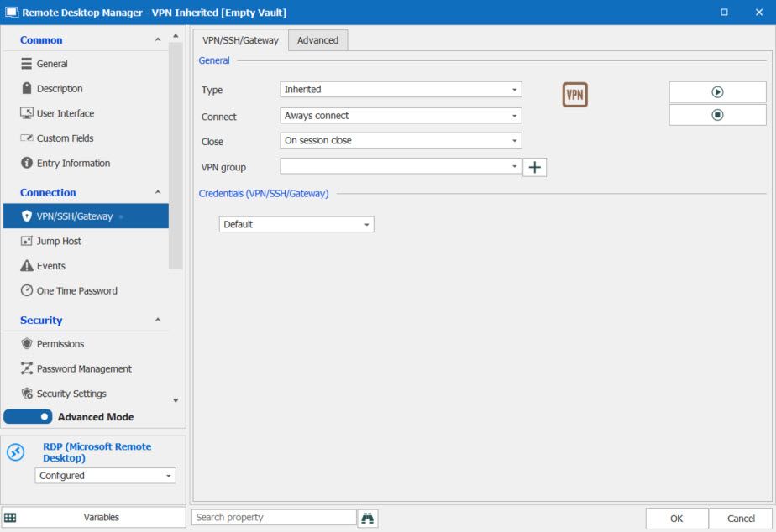Click into the Search property field

pyautogui.click(x=274, y=518)
